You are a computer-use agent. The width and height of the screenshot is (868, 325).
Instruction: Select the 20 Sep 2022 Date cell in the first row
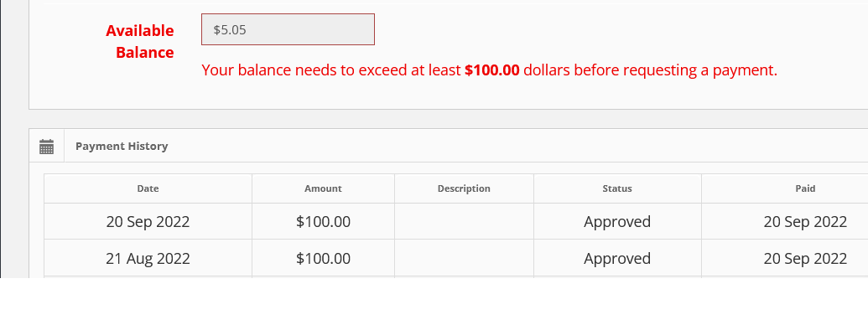148,222
